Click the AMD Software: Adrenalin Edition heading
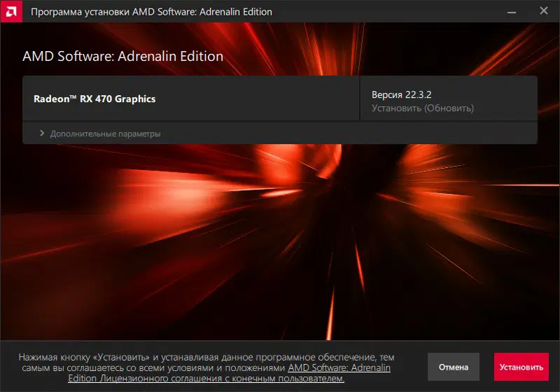Viewport: 560px width, 392px height. click(123, 57)
